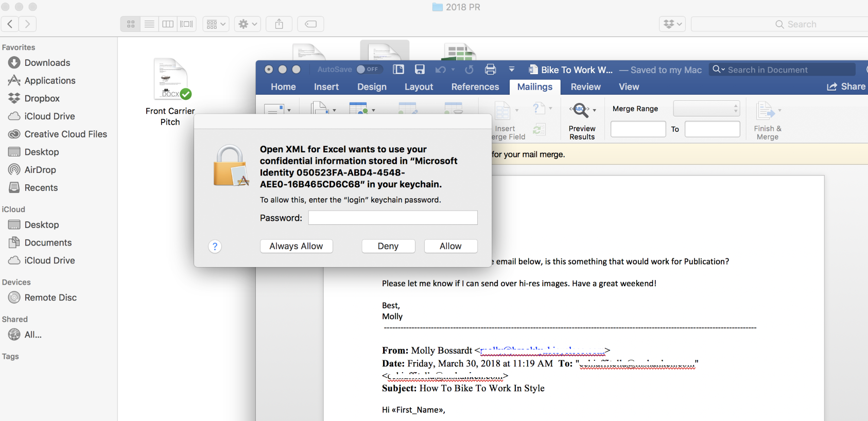868x421 pixels.
Task: Switch to the References ribbon tab
Action: point(475,87)
